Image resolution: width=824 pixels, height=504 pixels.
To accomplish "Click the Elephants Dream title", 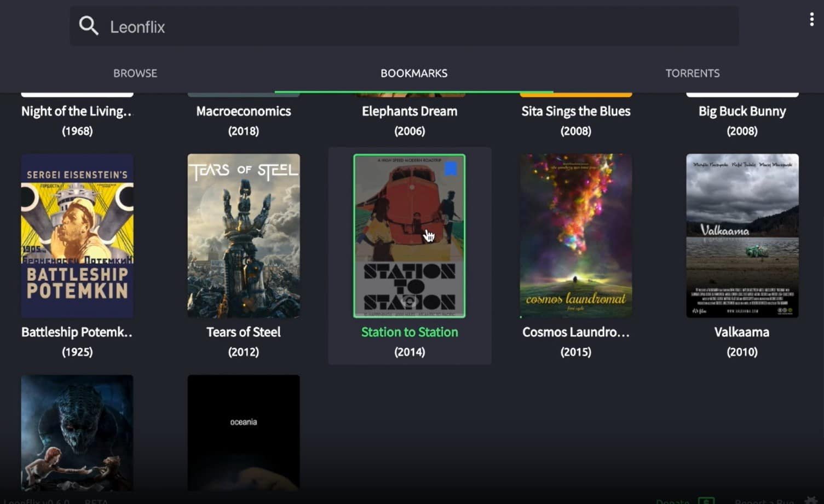I will pyautogui.click(x=410, y=111).
